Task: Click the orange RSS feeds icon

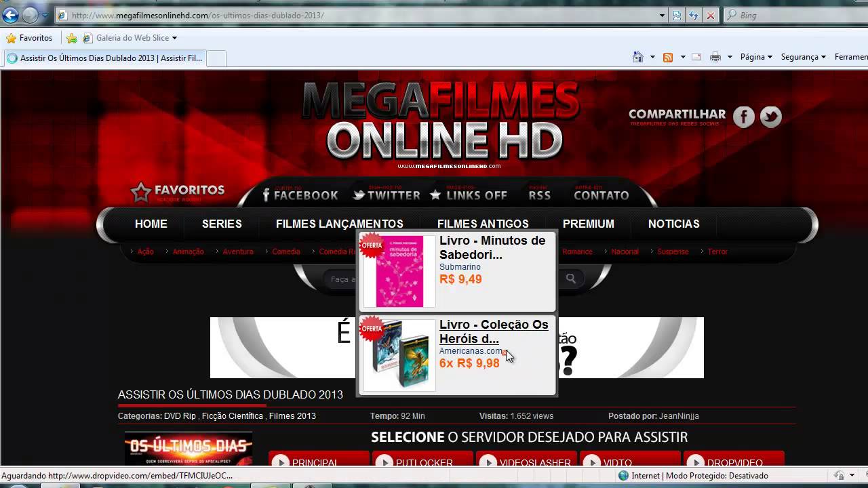Action: (x=668, y=57)
